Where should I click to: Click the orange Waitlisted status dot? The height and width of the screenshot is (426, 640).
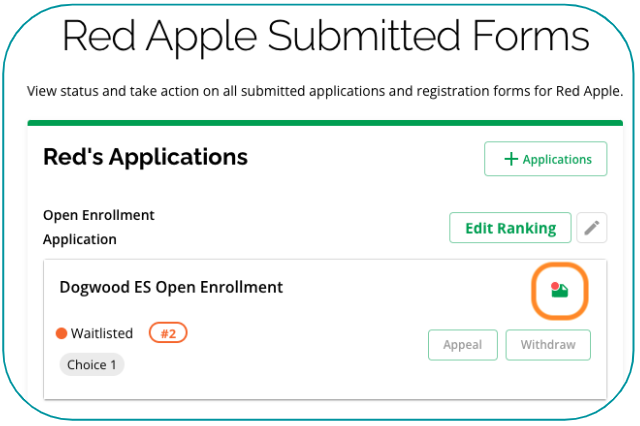pyautogui.click(x=61, y=334)
